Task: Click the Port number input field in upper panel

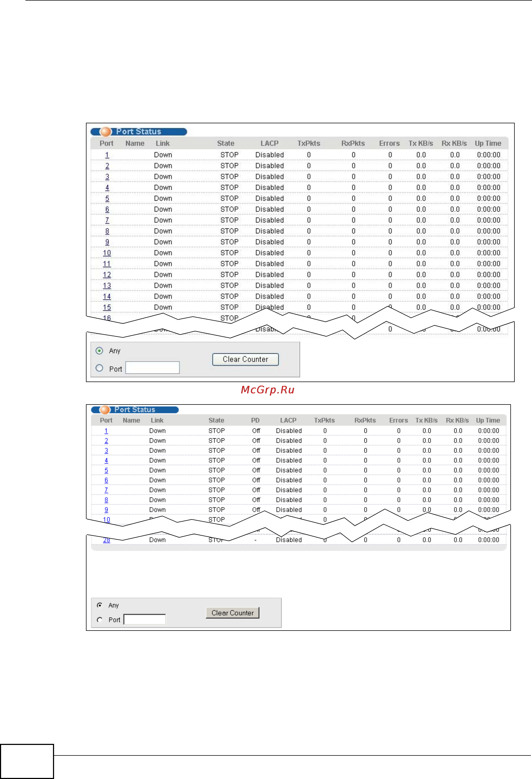Action: tap(152, 367)
